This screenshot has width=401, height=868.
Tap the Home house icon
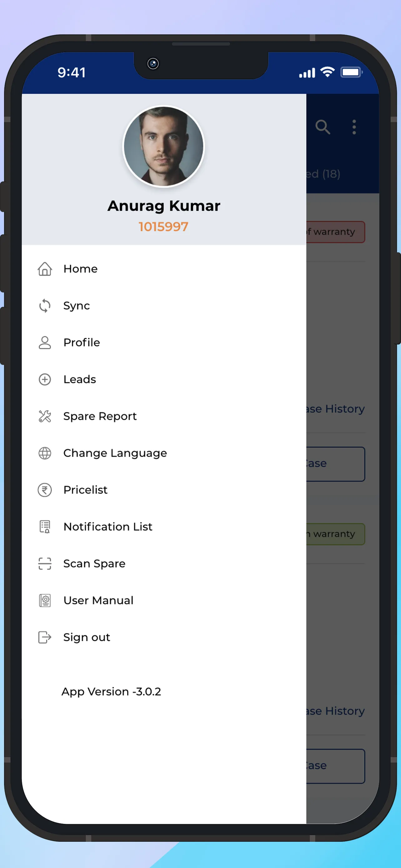point(45,269)
